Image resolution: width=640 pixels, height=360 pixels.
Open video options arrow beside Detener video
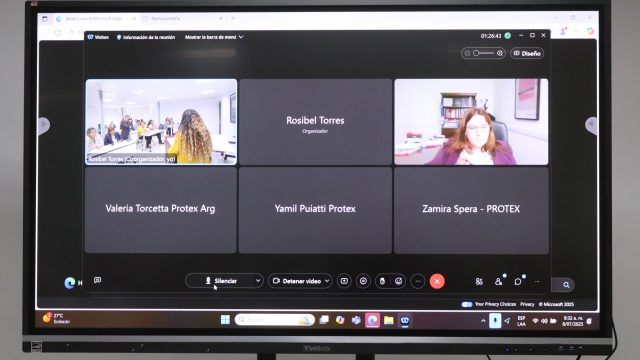(x=327, y=281)
